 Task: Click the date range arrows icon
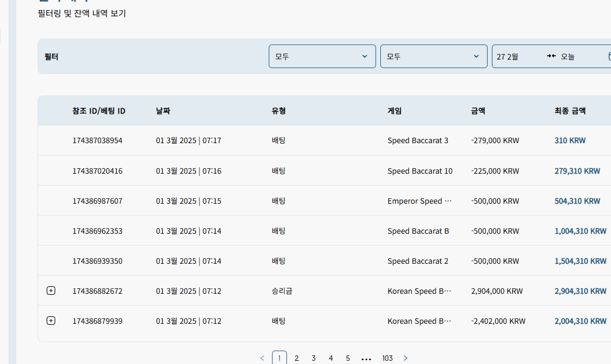[551, 56]
